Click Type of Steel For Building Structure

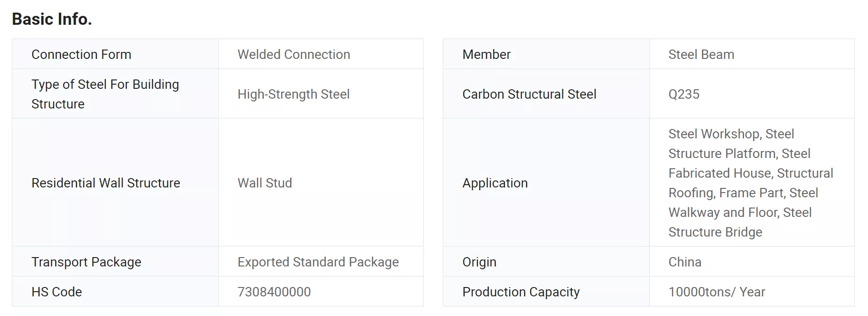click(105, 94)
